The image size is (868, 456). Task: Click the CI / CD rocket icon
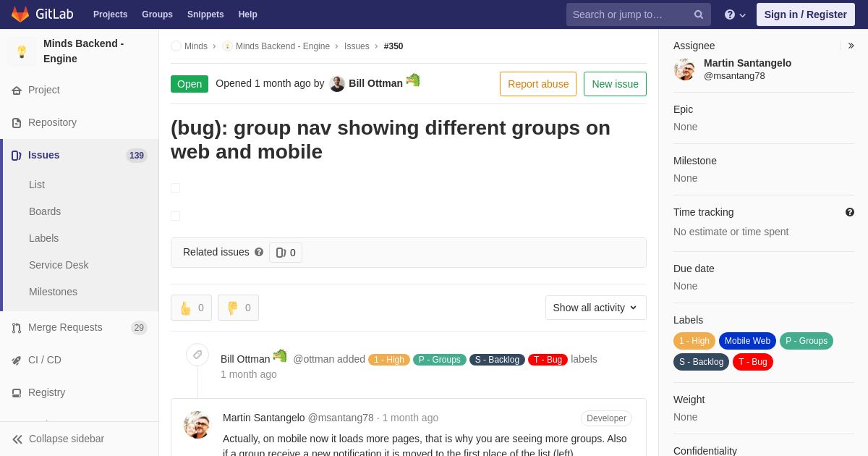click(x=17, y=360)
